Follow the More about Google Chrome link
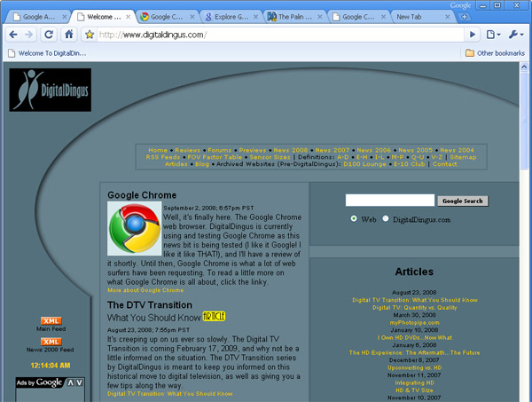The image size is (532, 402). tap(145, 290)
